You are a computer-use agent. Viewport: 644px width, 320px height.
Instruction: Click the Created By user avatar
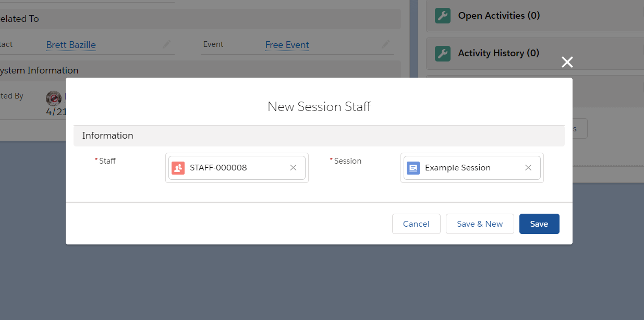click(54, 99)
